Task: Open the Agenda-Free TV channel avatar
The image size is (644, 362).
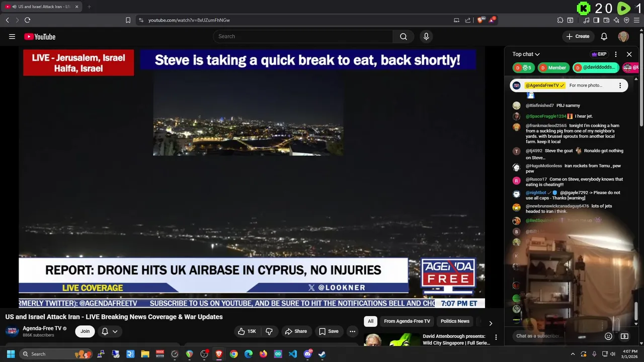Action: [12, 331]
